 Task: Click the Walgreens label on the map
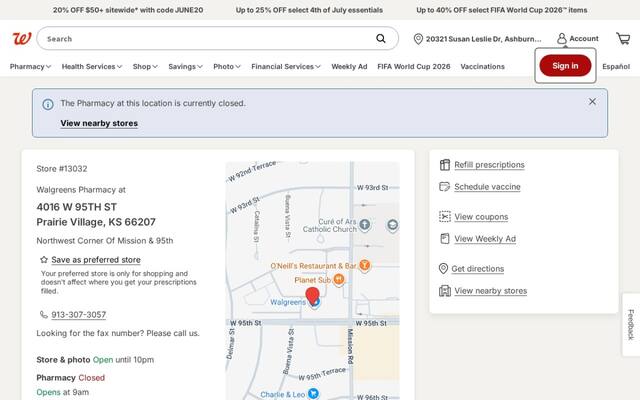tap(288, 302)
